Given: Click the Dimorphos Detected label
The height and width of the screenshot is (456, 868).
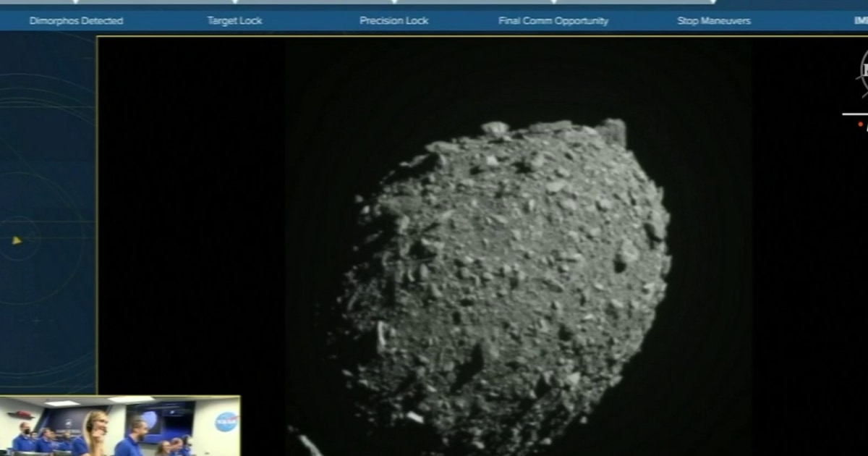Looking at the screenshot, I should pyautogui.click(x=75, y=21).
